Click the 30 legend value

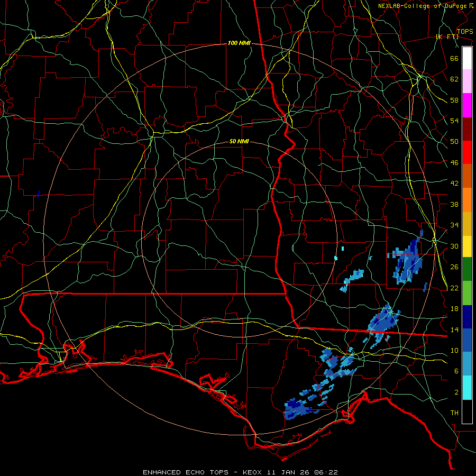click(454, 246)
